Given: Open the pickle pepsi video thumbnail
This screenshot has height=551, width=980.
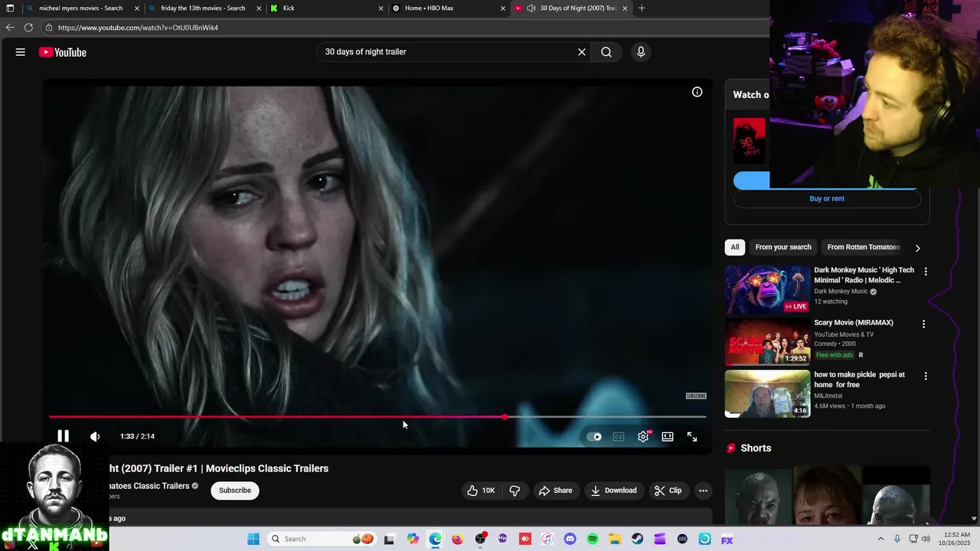Looking at the screenshot, I should point(767,394).
